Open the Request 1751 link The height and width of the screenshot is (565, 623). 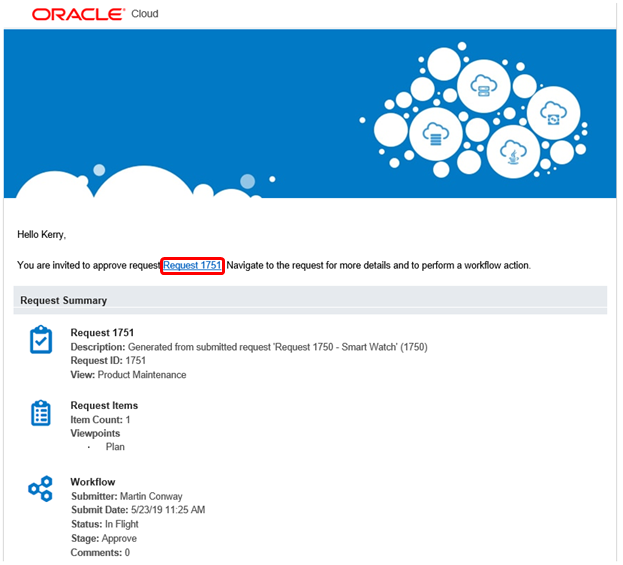click(192, 265)
